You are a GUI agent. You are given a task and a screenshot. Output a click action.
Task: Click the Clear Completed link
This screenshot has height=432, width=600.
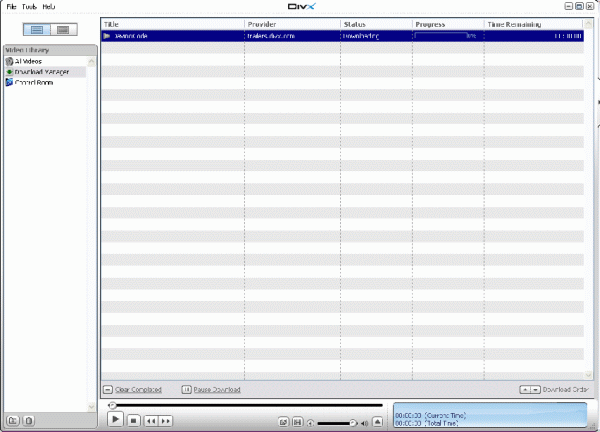point(138,390)
